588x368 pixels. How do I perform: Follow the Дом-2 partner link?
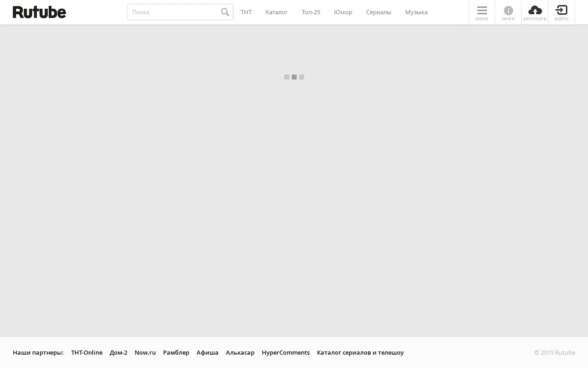pos(119,352)
